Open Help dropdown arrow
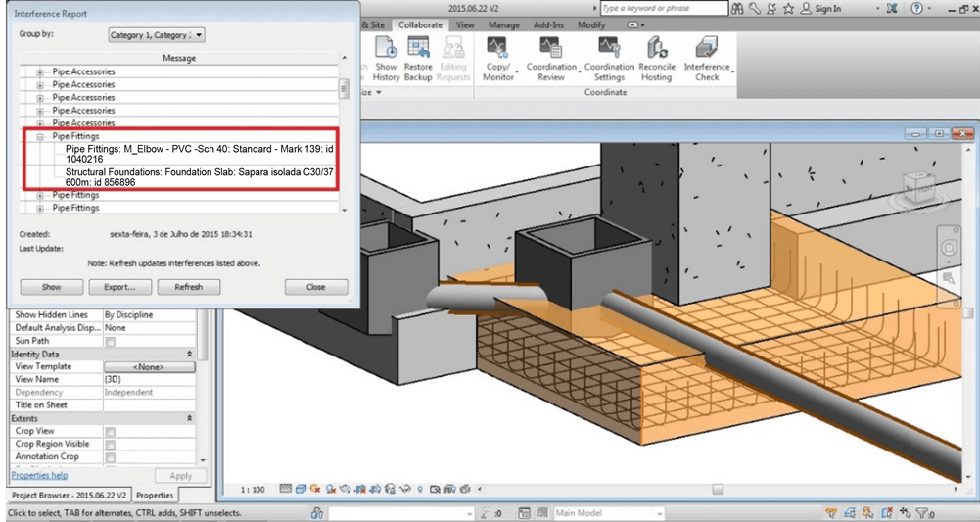This screenshot has width=980, height=522. pos(928,8)
